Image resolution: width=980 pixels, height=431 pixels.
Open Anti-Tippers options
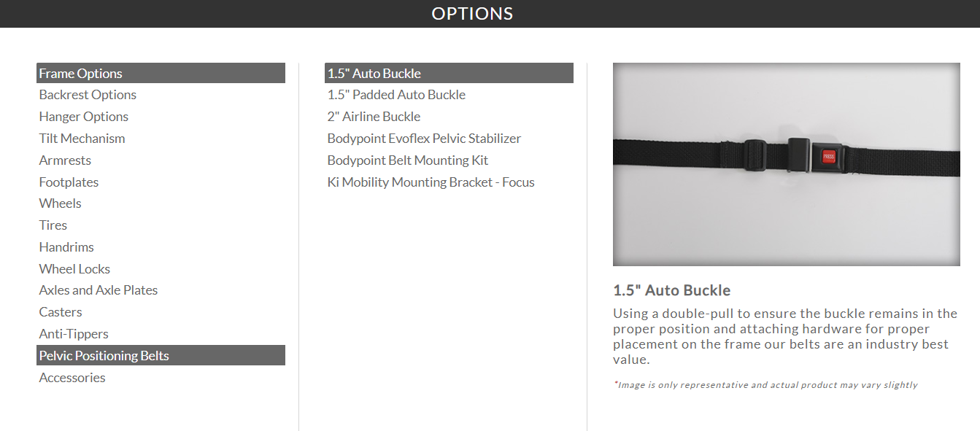[74, 334]
